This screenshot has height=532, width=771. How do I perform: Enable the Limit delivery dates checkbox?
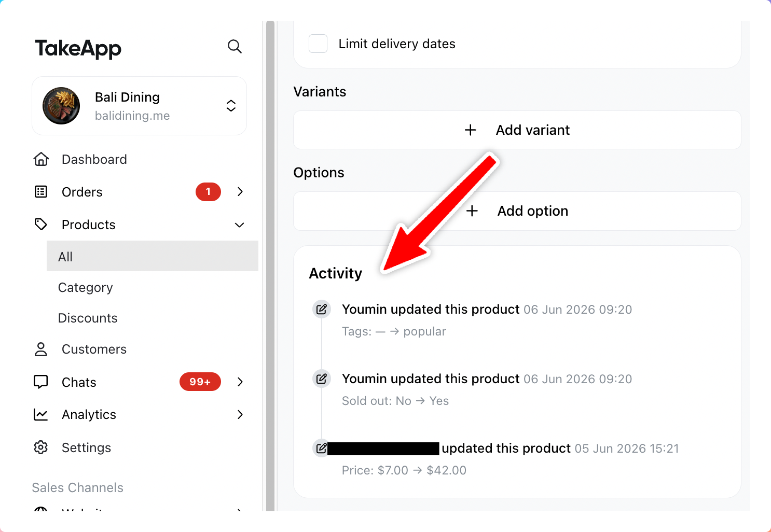[x=318, y=44]
